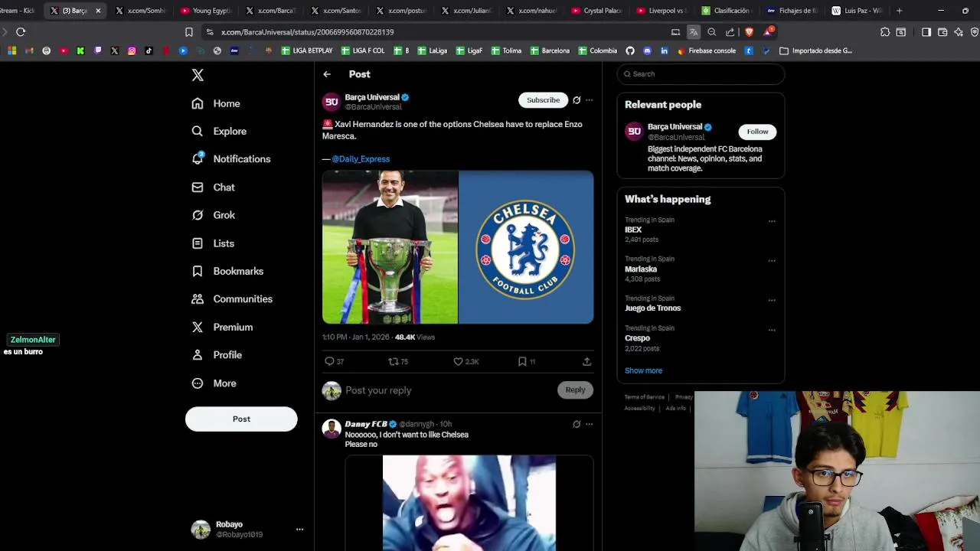Go back using the Post back arrow

tap(327, 74)
